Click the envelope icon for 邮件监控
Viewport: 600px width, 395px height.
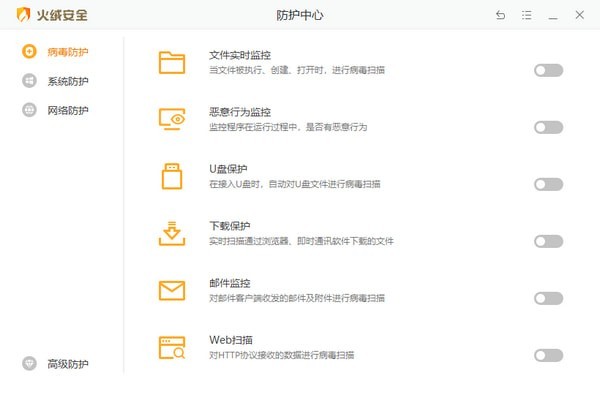tap(172, 291)
